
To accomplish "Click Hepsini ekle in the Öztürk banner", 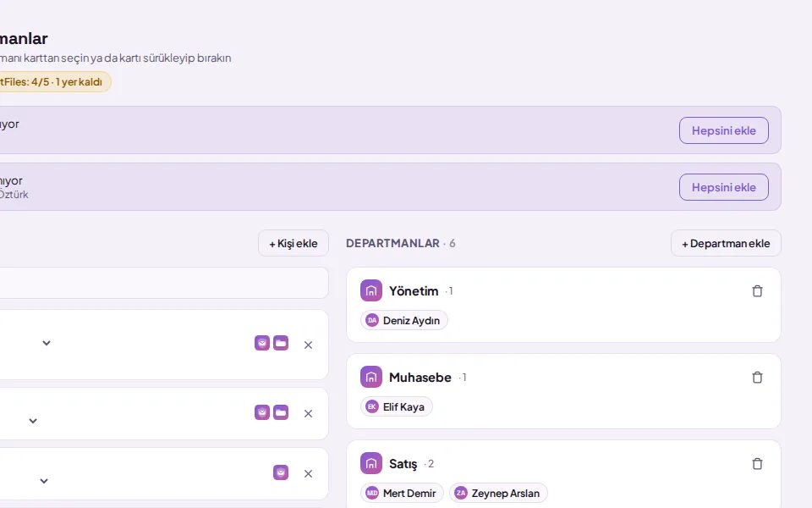I will [724, 187].
